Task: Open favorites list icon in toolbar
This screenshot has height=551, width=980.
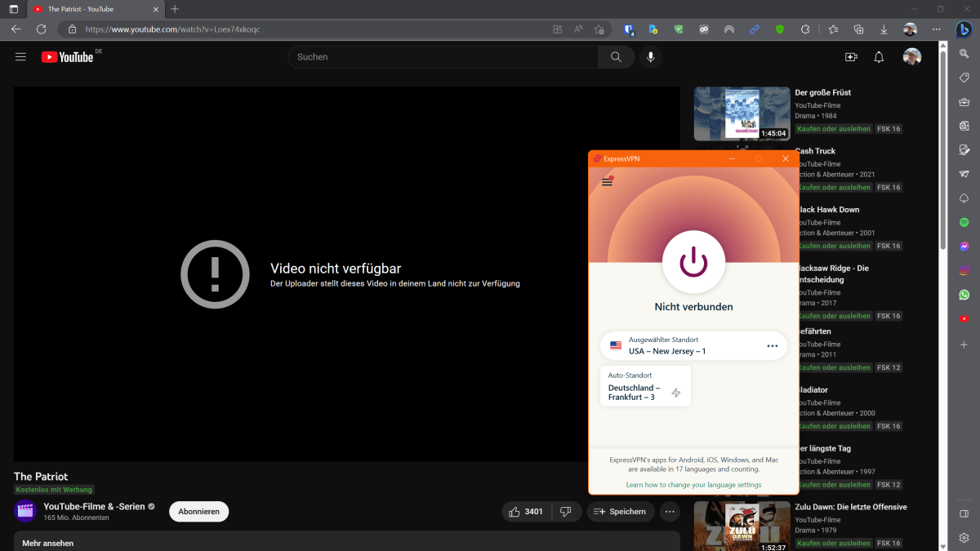Action: [x=833, y=29]
